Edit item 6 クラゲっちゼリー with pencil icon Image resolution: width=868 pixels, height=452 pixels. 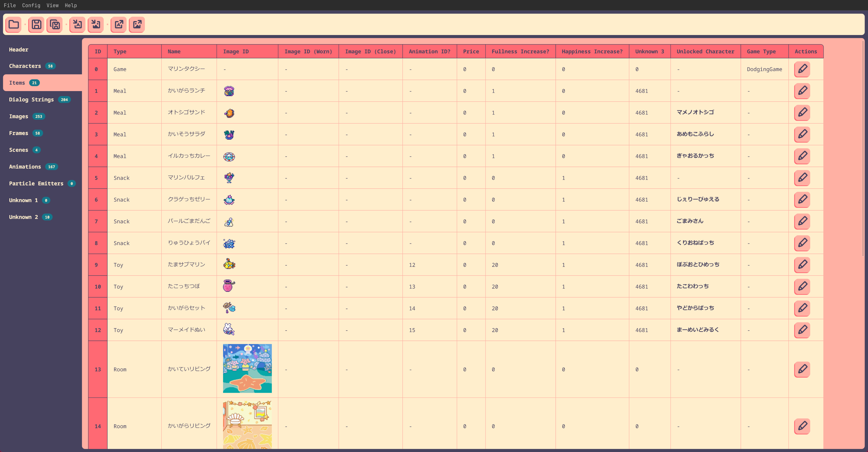coord(802,200)
